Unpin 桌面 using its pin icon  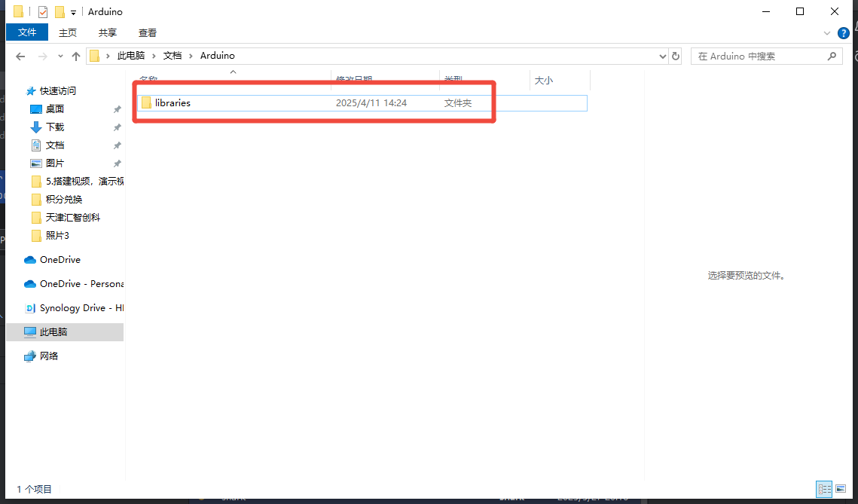117,109
